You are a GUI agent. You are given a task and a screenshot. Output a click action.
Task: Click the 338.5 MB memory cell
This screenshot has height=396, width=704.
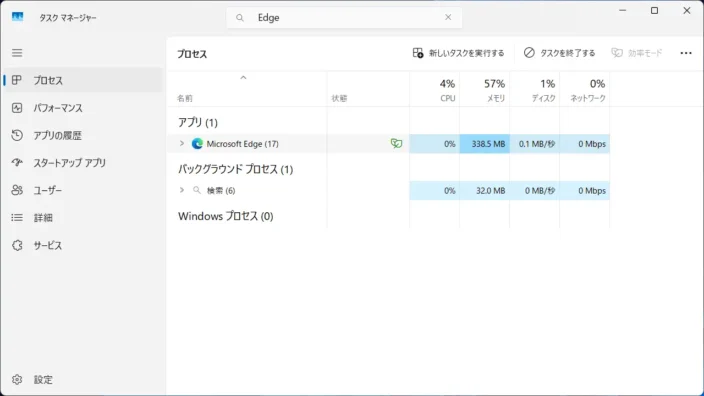pos(484,144)
